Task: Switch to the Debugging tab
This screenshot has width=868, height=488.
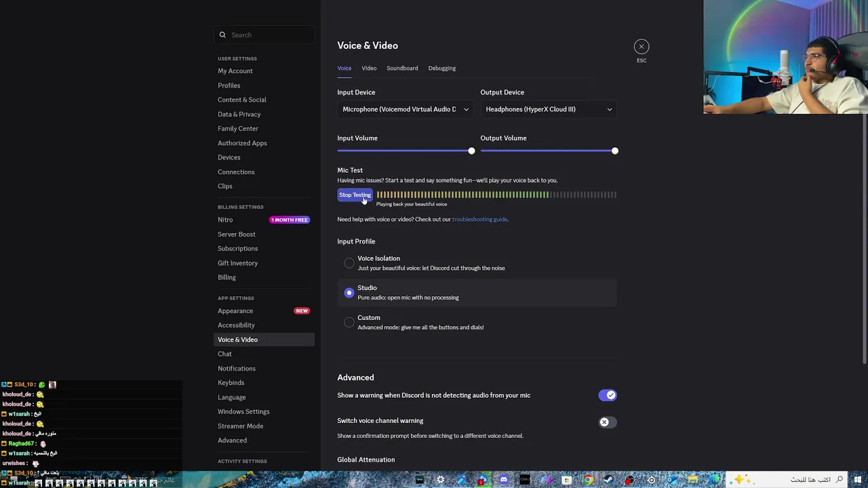Action: [x=442, y=68]
